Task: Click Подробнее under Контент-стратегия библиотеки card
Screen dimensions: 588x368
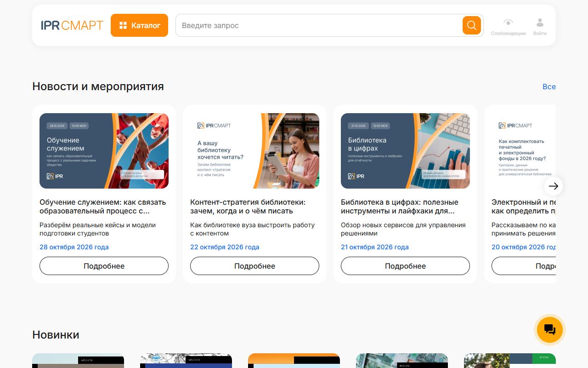Action: (254, 266)
